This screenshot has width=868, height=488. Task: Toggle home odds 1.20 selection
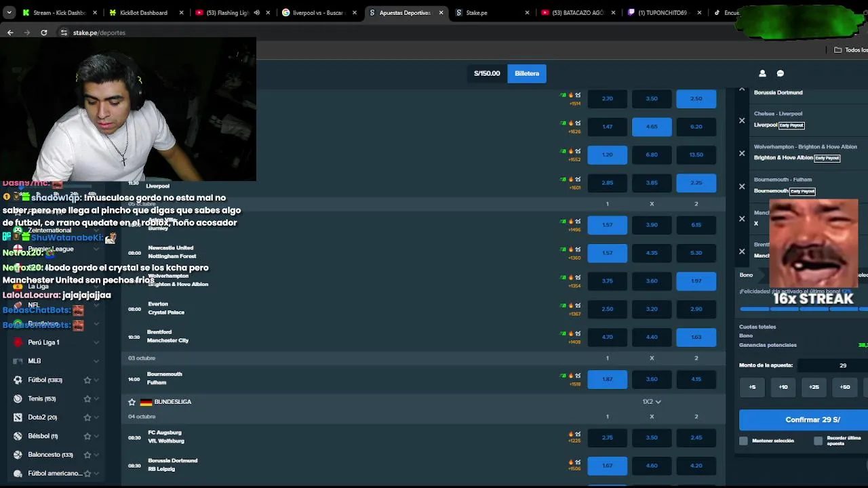[x=607, y=155]
